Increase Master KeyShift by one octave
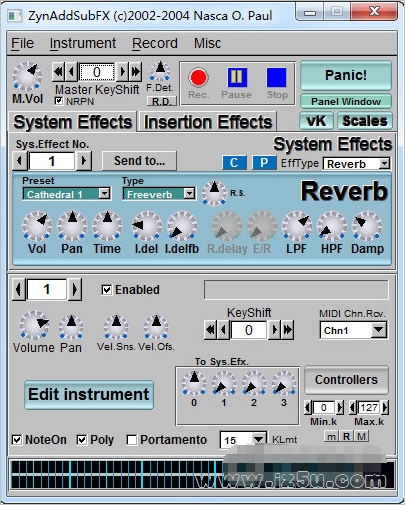The height and width of the screenshot is (505, 405). (135, 72)
